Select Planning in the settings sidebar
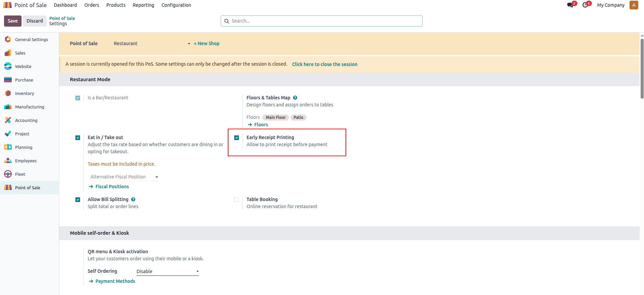Viewport: 644px width, 295px height. pyautogui.click(x=29, y=147)
